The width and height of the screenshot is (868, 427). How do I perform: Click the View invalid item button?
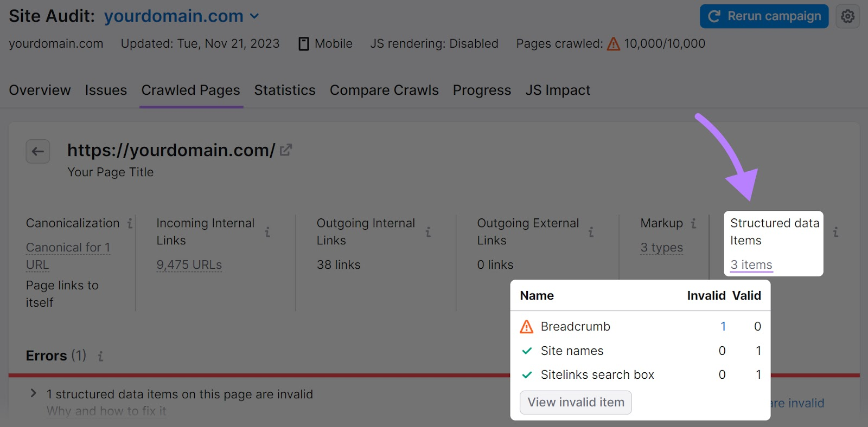576,402
